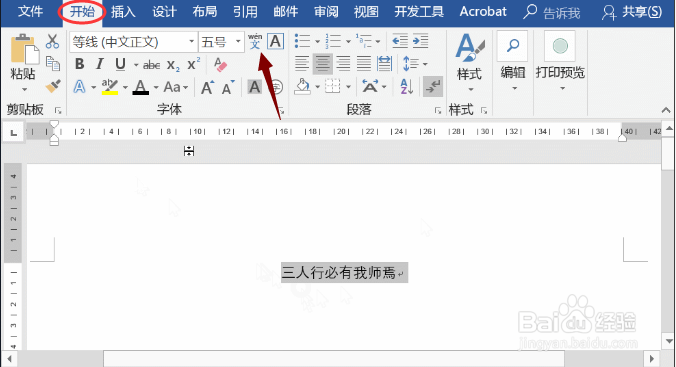
Task: Click the Bullets list icon
Action: tap(303, 41)
